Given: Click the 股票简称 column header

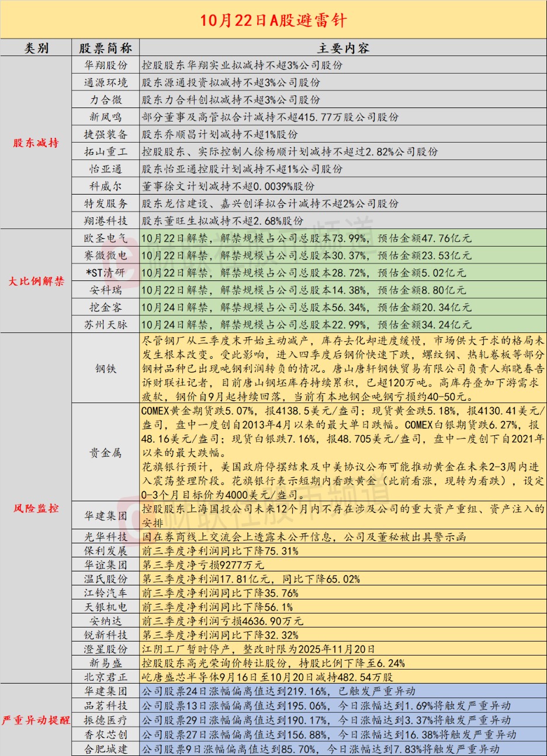Looking at the screenshot, I should tap(106, 48).
